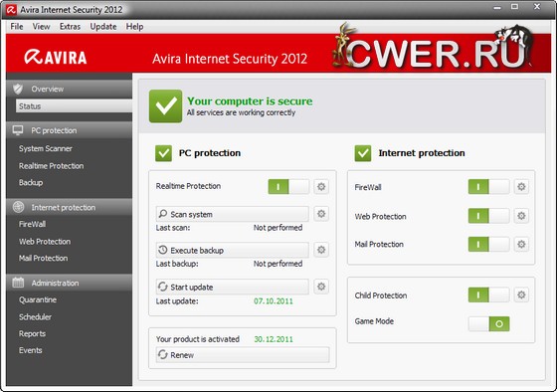Click 'Not performed' next to Last scan

(278, 228)
